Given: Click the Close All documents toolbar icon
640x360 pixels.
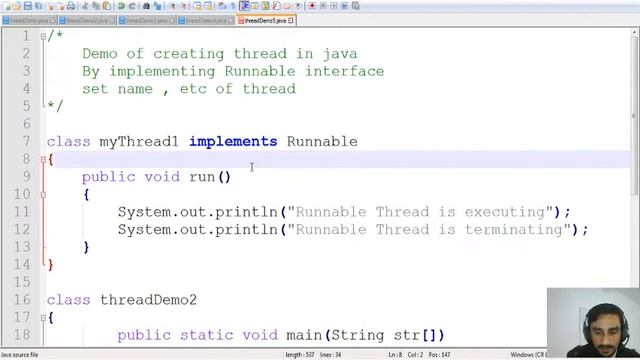Looking at the screenshot, I should pos(61,6).
